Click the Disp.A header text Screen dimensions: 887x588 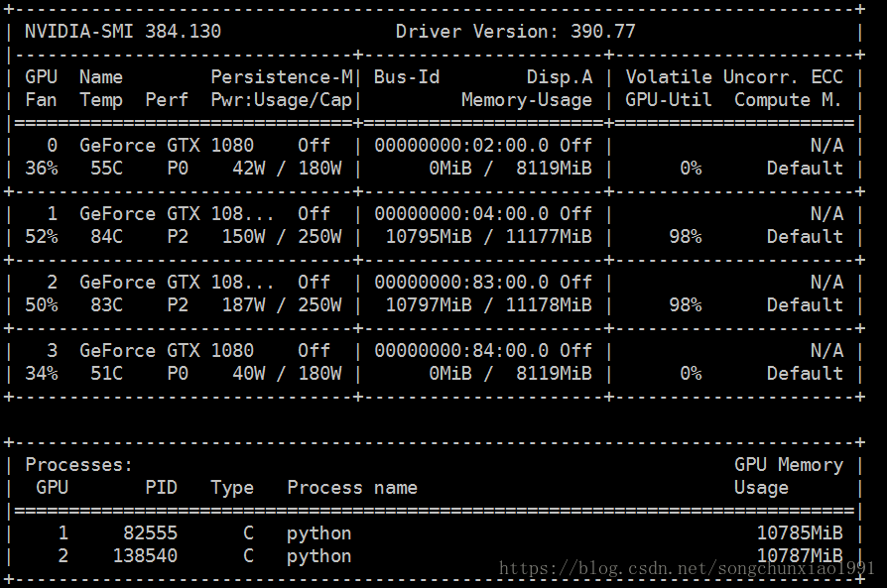click(560, 77)
